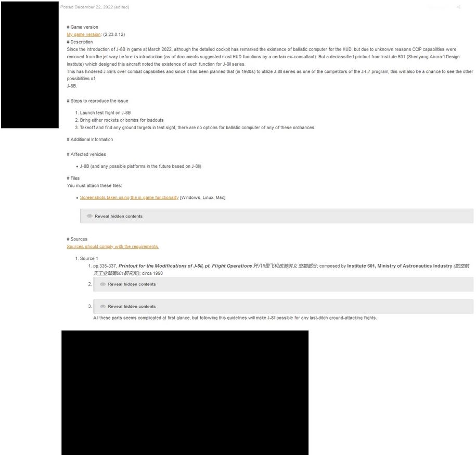Expand hidden contents for source item 3
This screenshot has width=476, height=455.
[x=283, y=306]
